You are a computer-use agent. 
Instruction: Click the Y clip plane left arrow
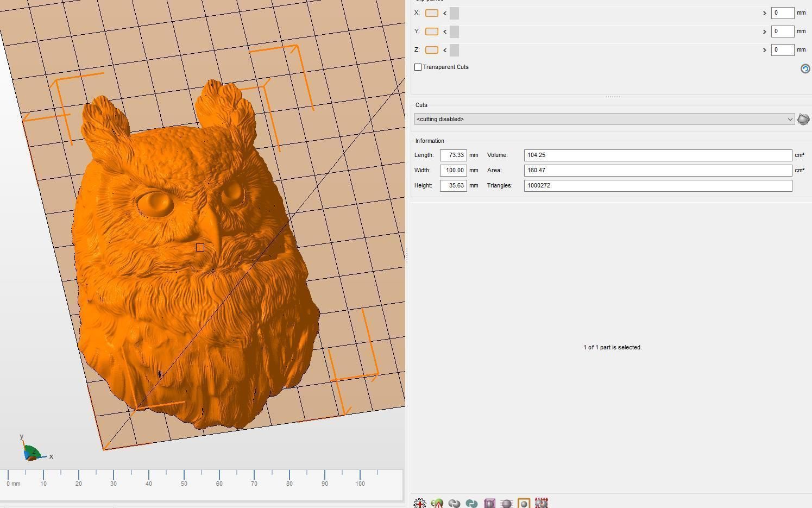coord(445,32)
